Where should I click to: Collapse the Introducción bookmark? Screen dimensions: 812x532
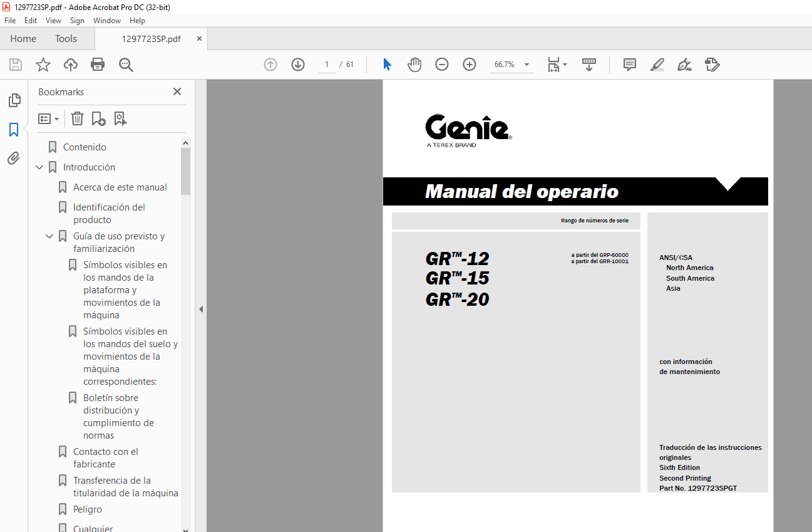tap(39, 167)
